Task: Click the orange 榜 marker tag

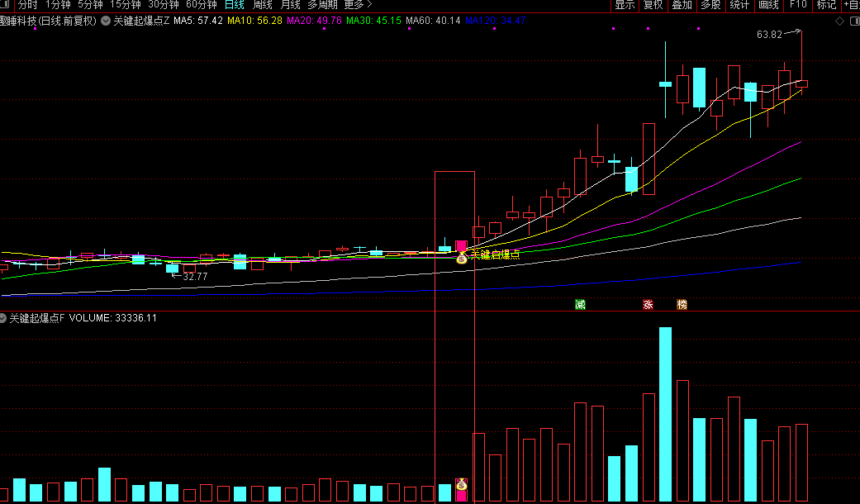Action: 682,304
